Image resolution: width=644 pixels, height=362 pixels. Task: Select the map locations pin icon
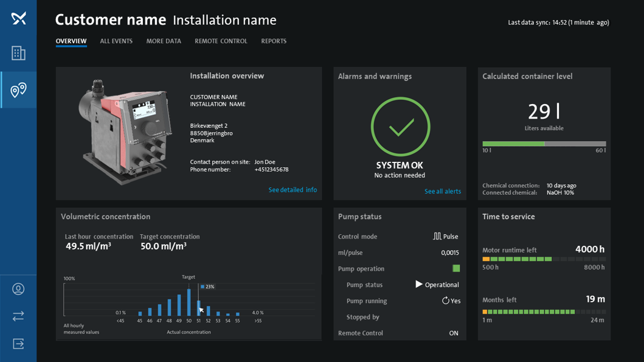[18, 90]
